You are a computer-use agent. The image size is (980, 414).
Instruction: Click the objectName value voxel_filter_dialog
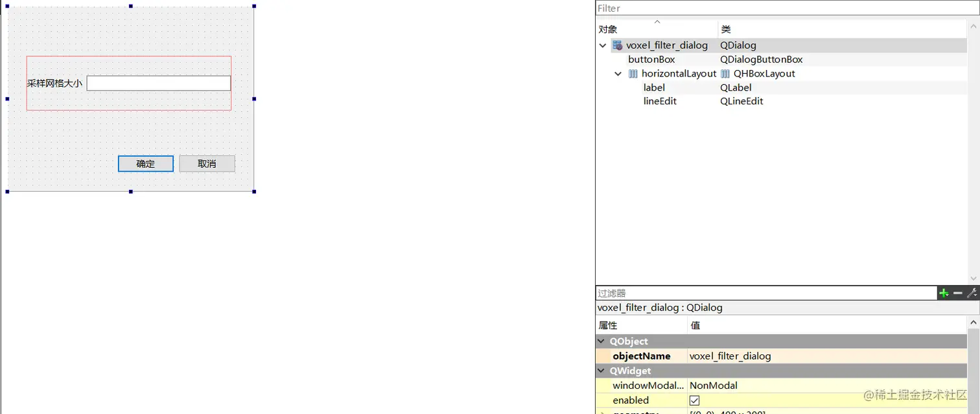pos(730,356)
